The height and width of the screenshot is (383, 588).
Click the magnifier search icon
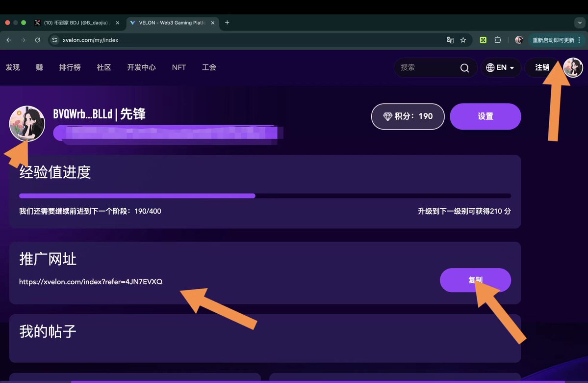[x=464, y=68]
